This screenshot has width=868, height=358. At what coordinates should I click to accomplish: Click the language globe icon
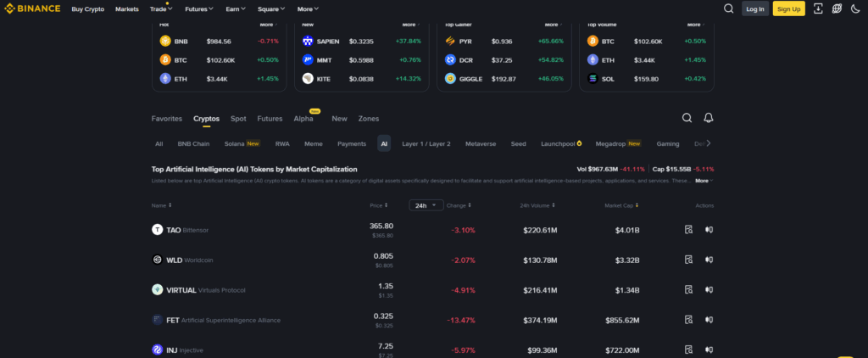pyautogui.click(x=837, y=8)
